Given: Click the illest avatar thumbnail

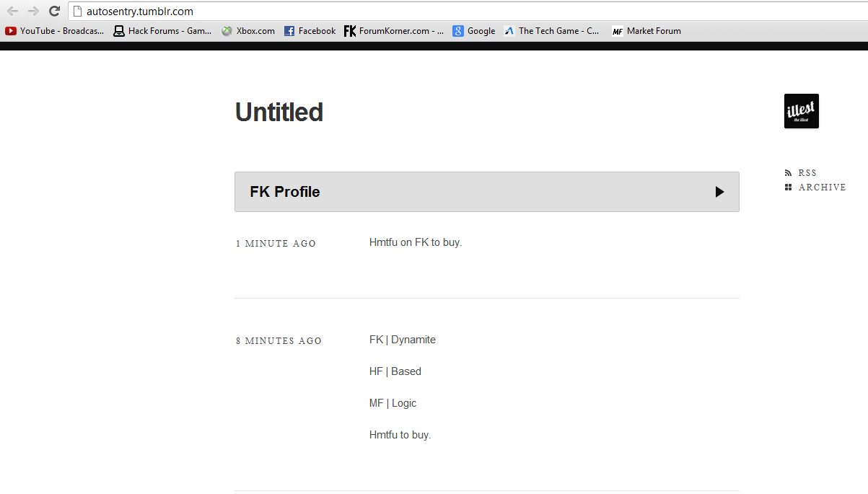Looking at the screenshot, I should [802, 111].
